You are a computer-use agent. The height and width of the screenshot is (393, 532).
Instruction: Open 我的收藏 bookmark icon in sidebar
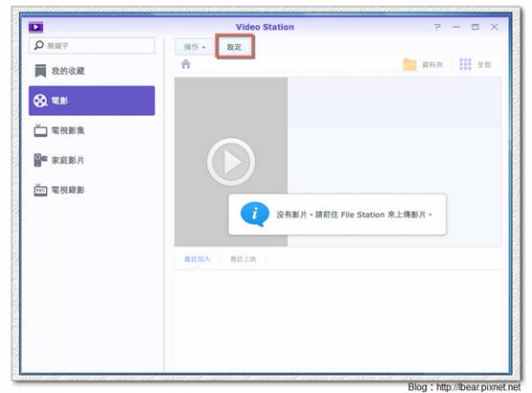[x=40, y=71]
